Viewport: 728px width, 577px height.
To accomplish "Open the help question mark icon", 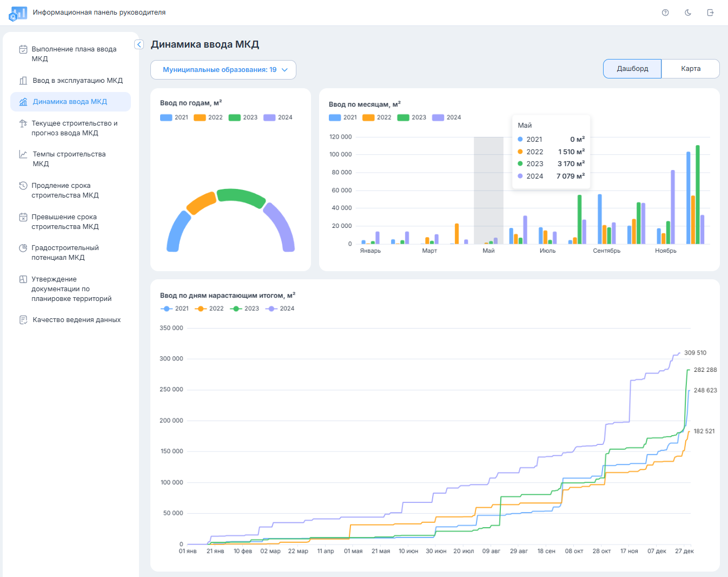I will [x=665, y=12].
